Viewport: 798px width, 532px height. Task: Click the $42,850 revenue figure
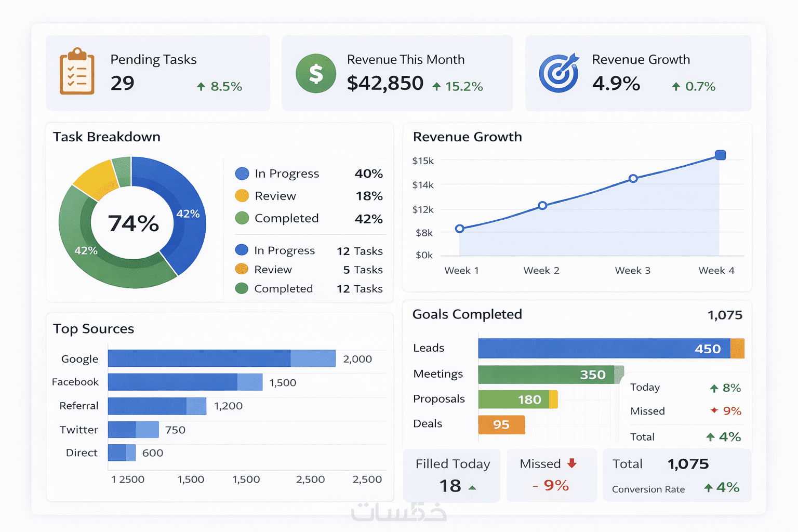coord(385,83)
